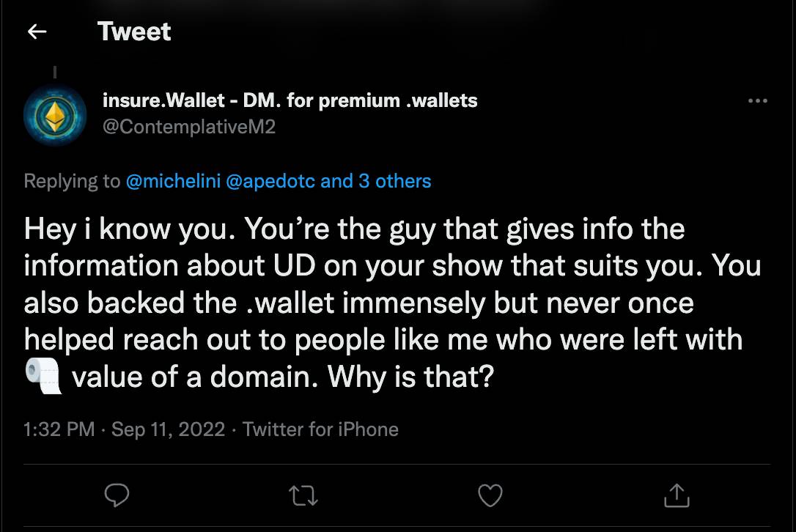This screenshot has height=532, width=796.
Task: Open the three-dot more options menu
Action: tap(757, 101)
